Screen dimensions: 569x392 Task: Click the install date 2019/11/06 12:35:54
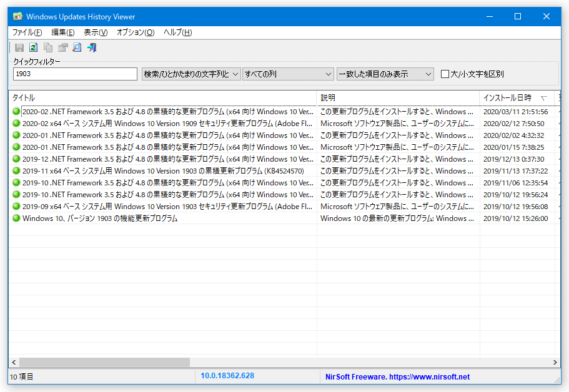516,183
